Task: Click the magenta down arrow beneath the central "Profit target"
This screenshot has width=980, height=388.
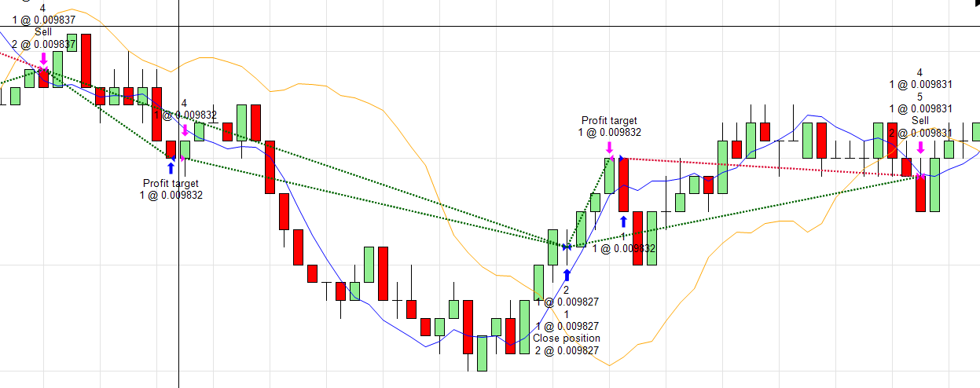Action: (610, 147)
